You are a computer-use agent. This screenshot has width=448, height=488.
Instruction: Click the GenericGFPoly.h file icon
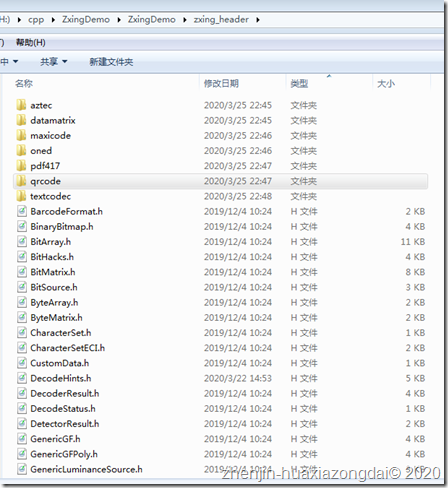[22, 454]
